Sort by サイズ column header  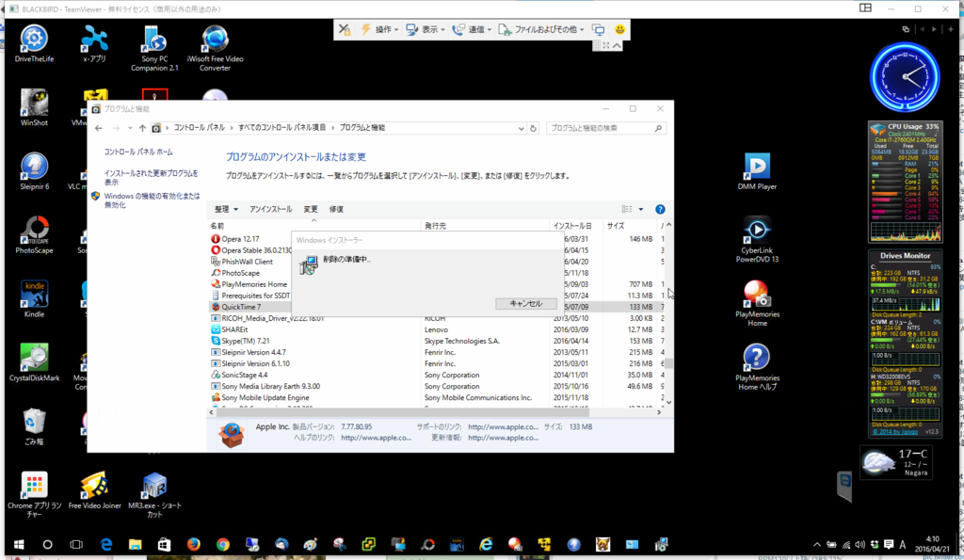(630, 226)
